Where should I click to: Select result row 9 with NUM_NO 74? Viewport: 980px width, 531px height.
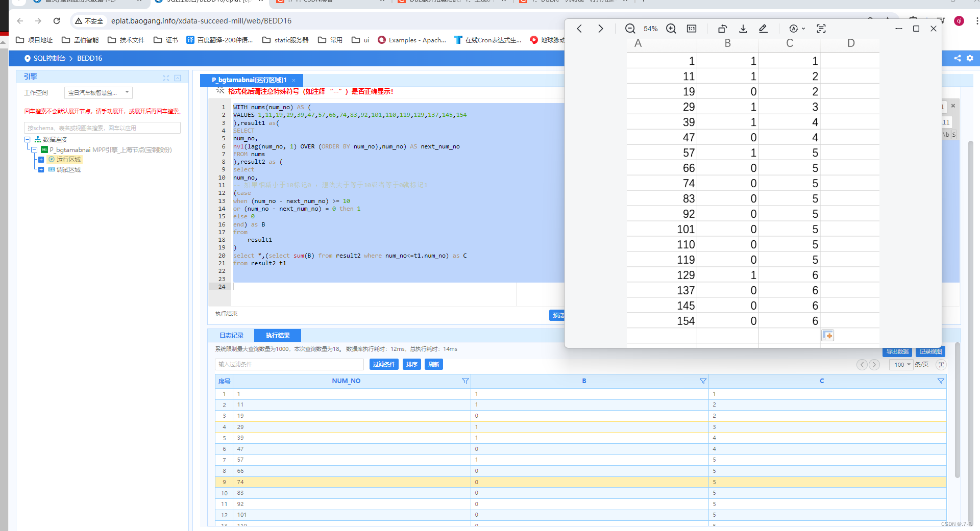tap(581, 482)
